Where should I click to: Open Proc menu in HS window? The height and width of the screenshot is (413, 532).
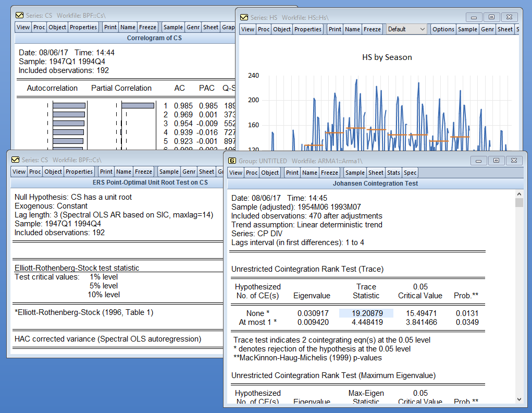pyautogui.click(x=264, y=29)
